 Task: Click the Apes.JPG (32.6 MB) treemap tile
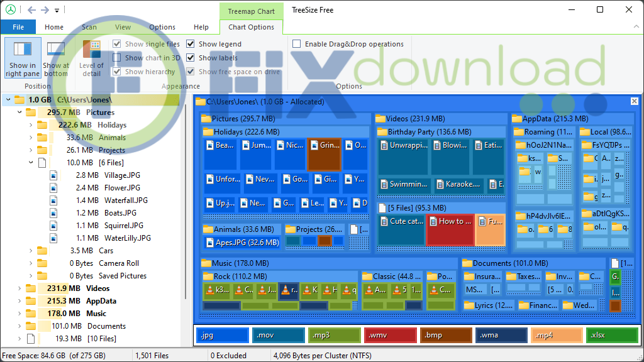[x=242, y=243]
